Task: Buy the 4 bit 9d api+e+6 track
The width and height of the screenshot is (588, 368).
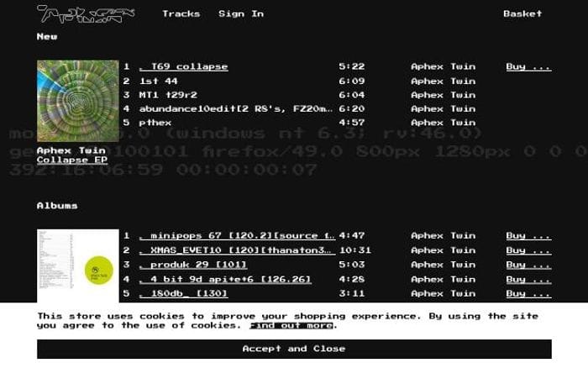Action: (x=528, y=280)
